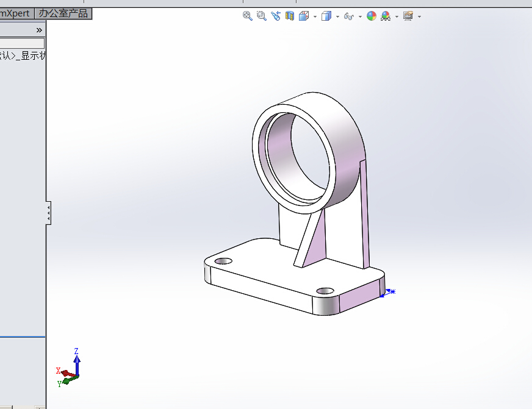Click the Apply Scene icon
This screenshot has width=532, height=409.
[x=386, y=16]
